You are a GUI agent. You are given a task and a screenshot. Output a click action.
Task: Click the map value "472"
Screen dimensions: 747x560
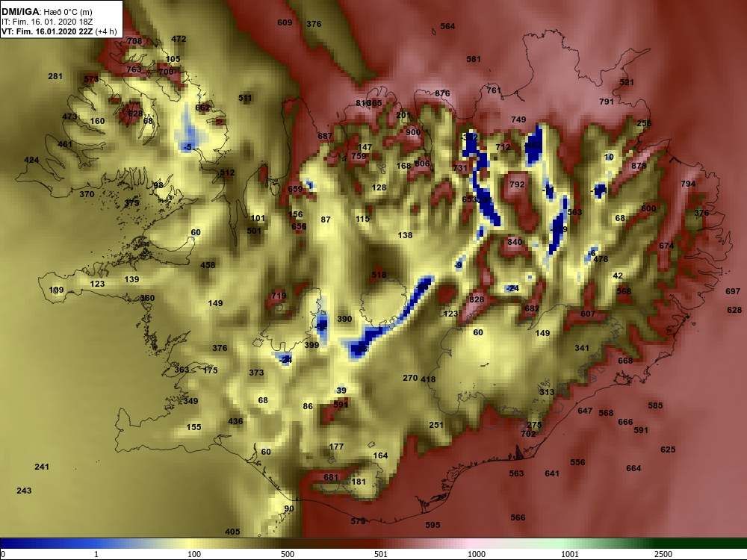179,39
